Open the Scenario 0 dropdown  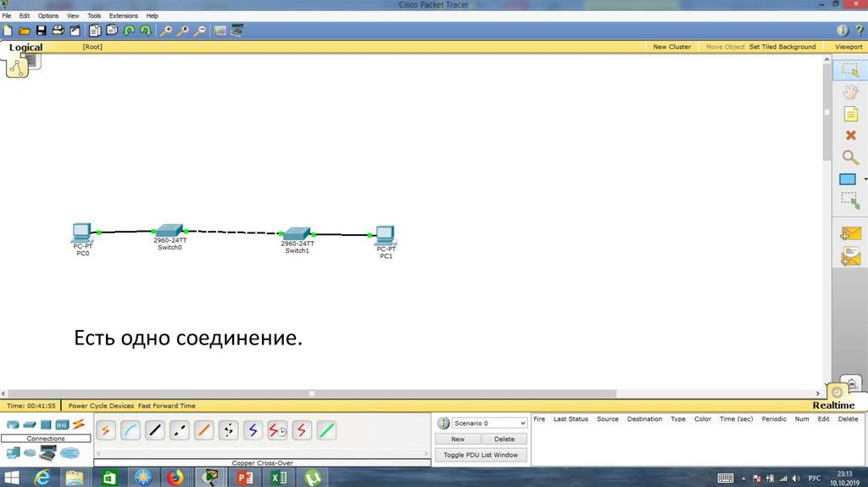pos(489,423)
